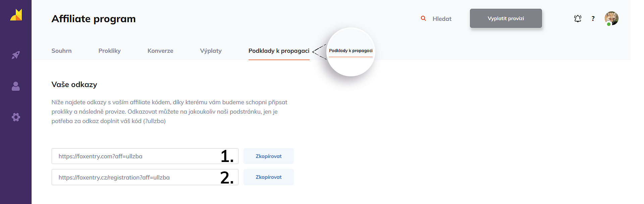The image size is (644, 204).
Task: Open the Konverze tab
Action: 160,51
